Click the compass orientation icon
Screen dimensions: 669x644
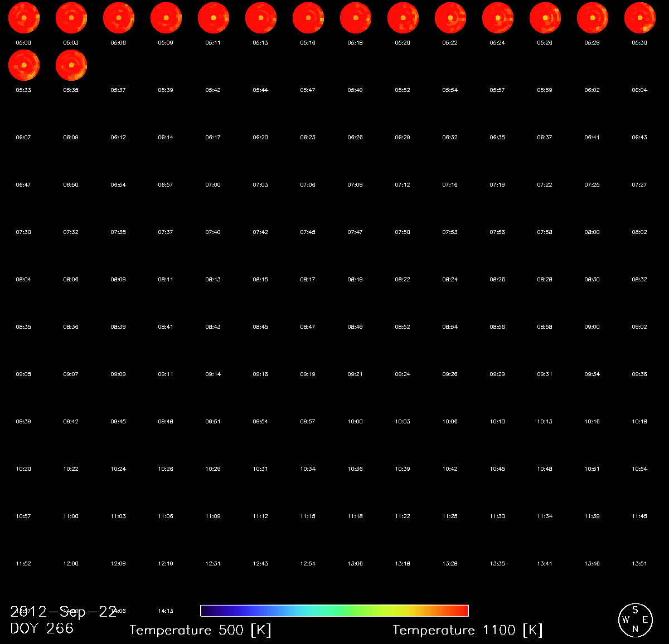coord(635,620)
